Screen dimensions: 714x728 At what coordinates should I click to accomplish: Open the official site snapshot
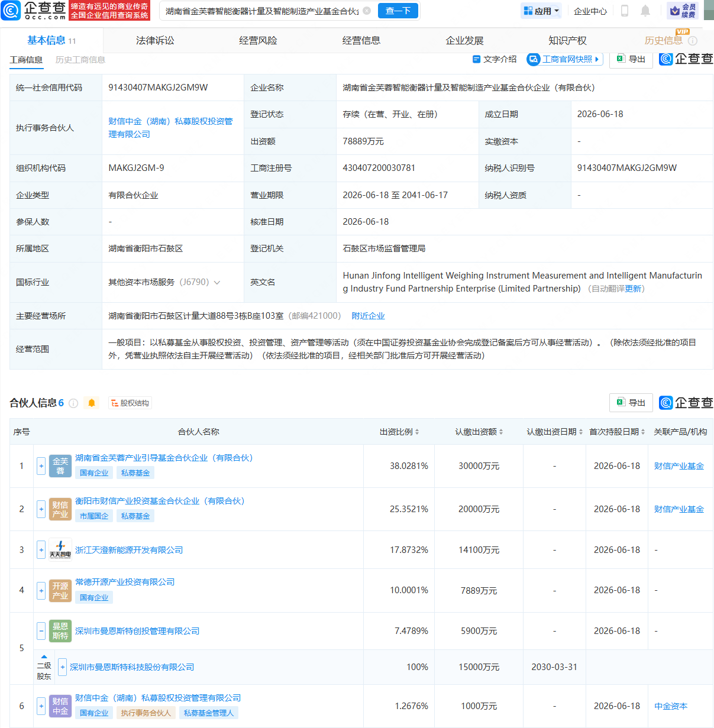[x=564, y=59]
